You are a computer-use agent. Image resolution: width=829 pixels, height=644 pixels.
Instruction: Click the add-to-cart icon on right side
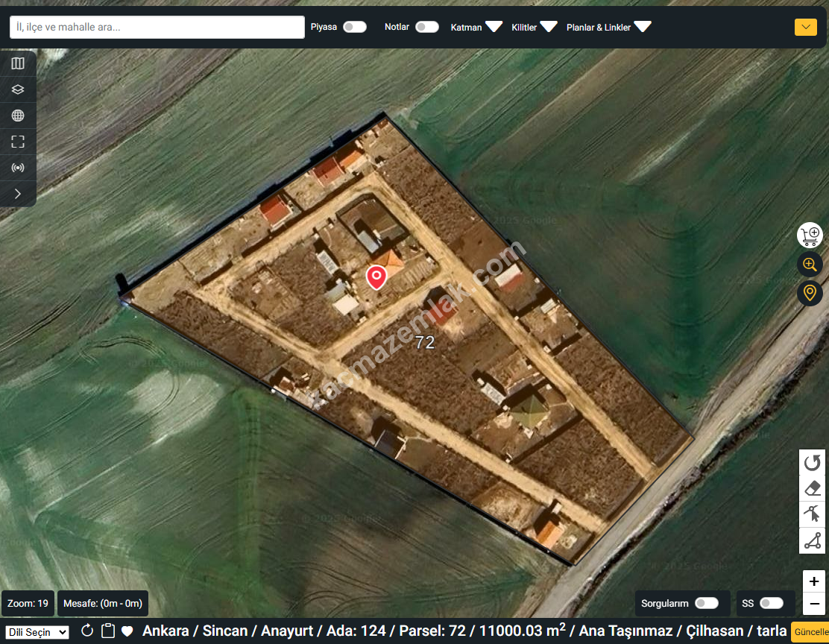(810, 236)
